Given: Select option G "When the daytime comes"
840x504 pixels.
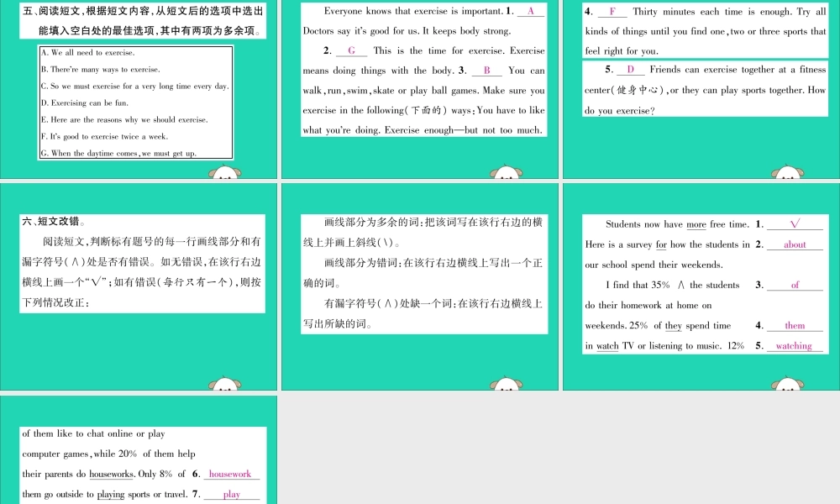Looking at the screenshot, I should tap(118, 153).
